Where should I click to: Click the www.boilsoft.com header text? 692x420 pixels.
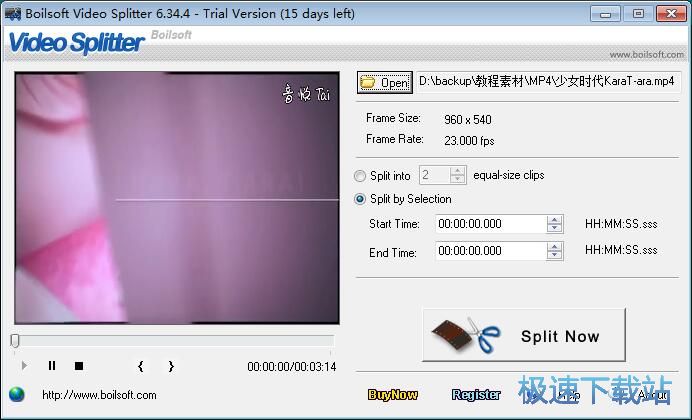(x=647, y=55)
